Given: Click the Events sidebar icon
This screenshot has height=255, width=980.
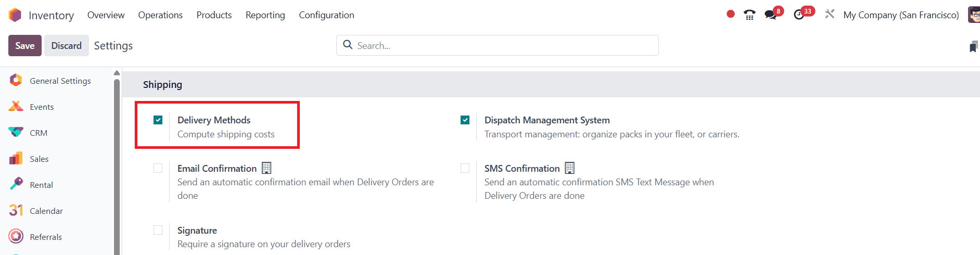Looking at the screenshot, I should [16, 106].
